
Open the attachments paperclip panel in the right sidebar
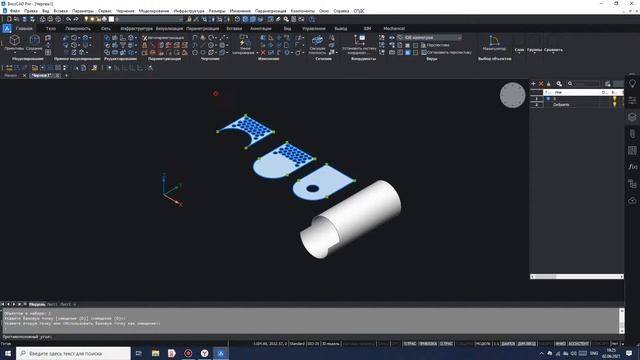click(632, 133)
